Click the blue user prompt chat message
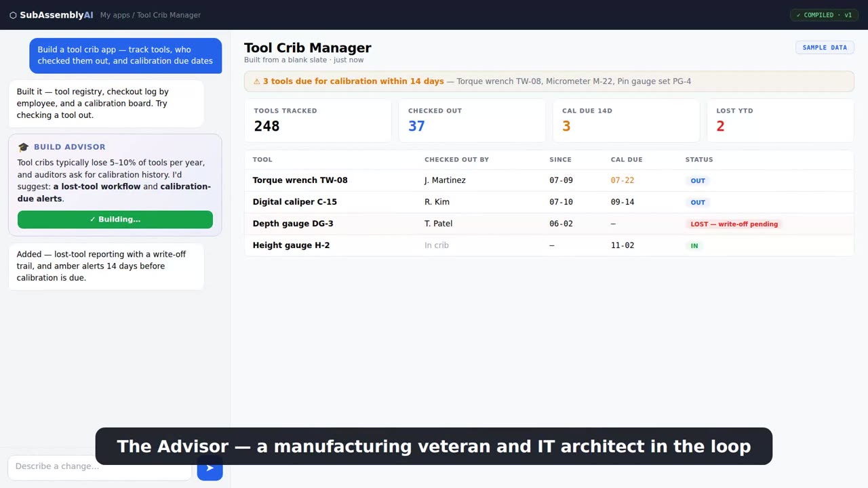868x488 pixels. click(125, 56)
